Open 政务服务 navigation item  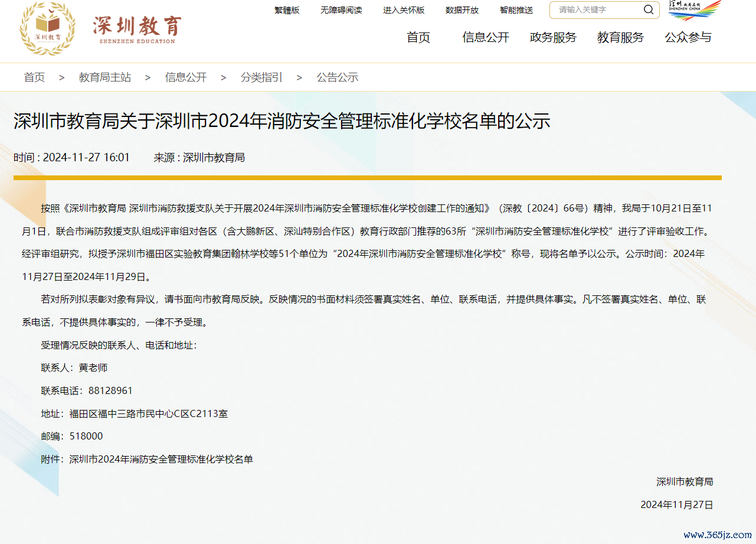click(x=553, y=37)
